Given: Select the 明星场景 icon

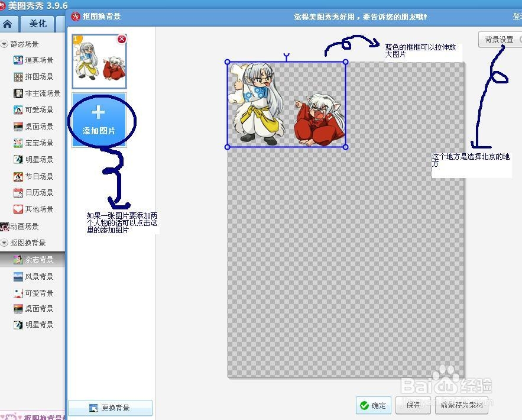Looking at the screenshot, I should point(18,159).
